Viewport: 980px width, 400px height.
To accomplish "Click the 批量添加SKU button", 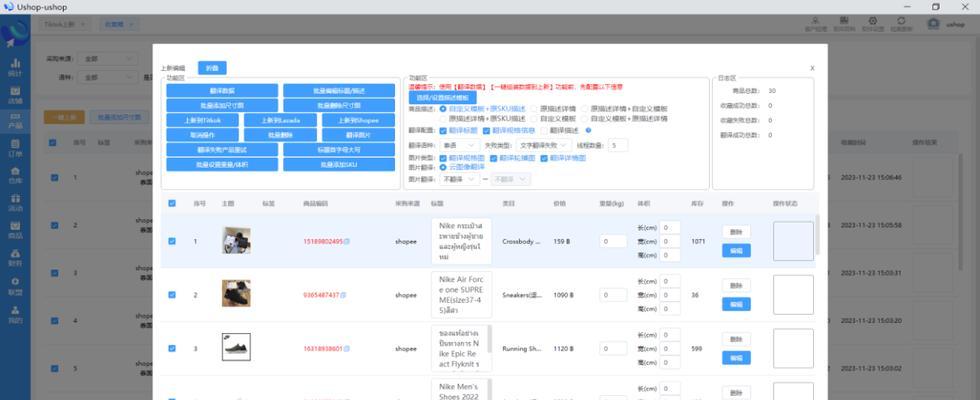I will tap(339, 164).
